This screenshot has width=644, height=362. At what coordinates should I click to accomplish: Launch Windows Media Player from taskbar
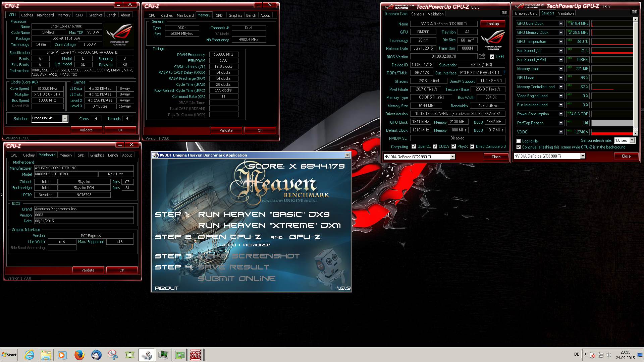click(62, 355)
